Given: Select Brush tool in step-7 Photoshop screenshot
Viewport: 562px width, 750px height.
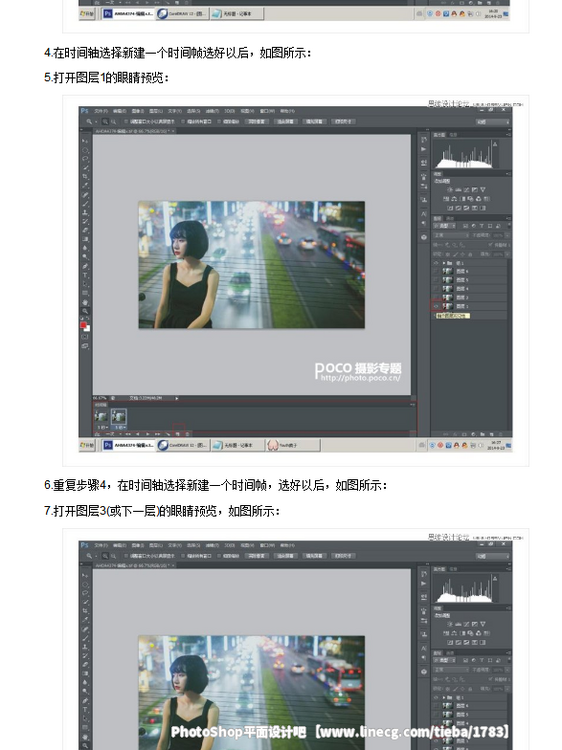Looking at the screenshot, I should point(85,638).
